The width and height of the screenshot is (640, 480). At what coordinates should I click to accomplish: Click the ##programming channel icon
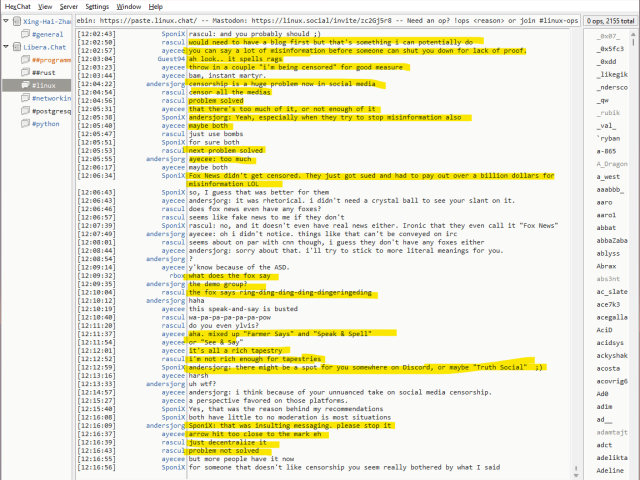click(25, 60)
